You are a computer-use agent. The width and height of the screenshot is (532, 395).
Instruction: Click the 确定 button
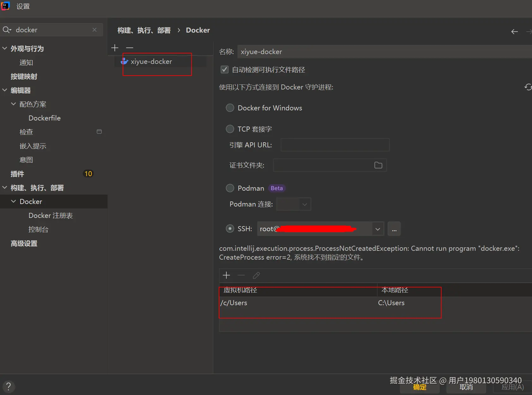[x=419, y=387]
